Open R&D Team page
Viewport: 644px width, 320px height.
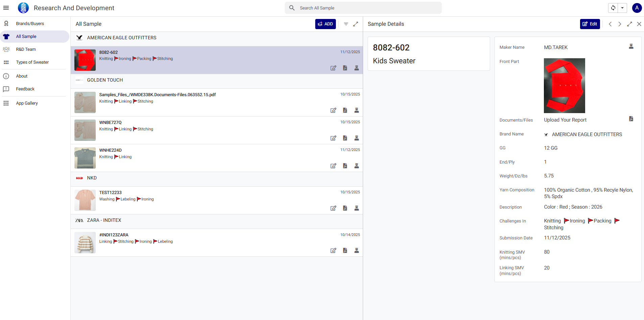(x=34, y=49)
